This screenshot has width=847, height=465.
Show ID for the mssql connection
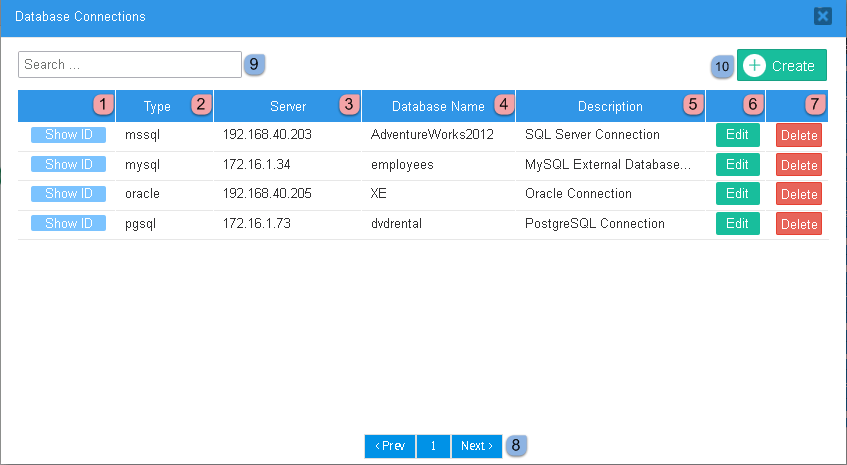[68, 135]
